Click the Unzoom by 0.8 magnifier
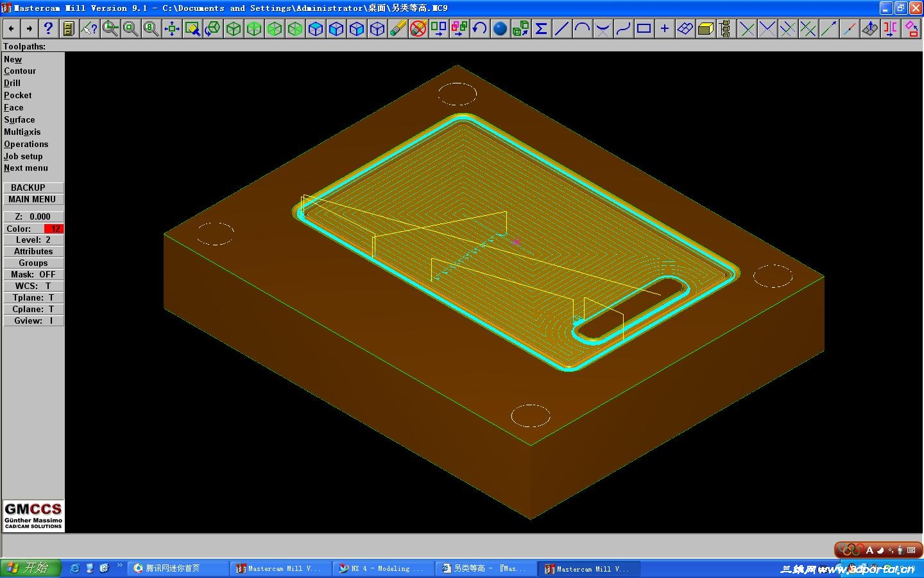The height and width of the screenshot is (578, 924). pyautogui.click(x=151, y=28)
